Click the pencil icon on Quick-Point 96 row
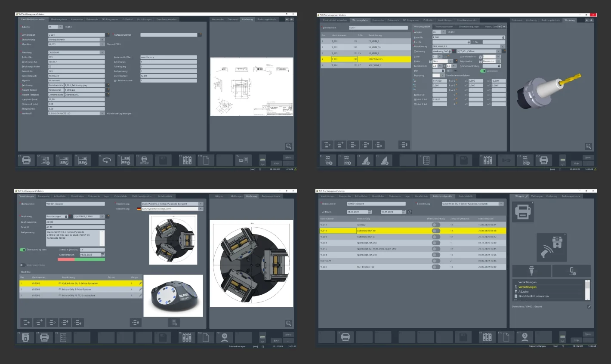The height and width of the screenshot is (364, 611). pyautogui.click(x=140, y=284)
